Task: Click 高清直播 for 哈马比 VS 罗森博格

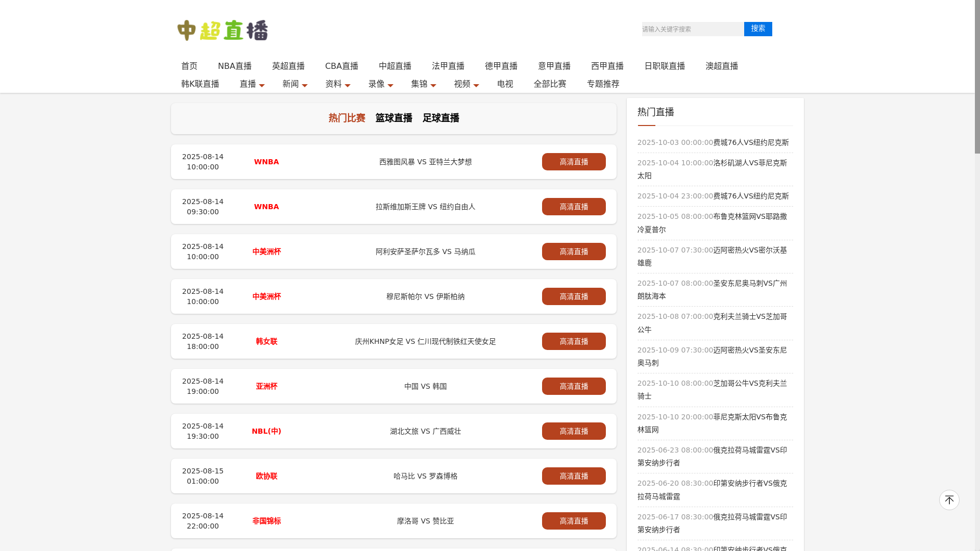Action: 574,476
